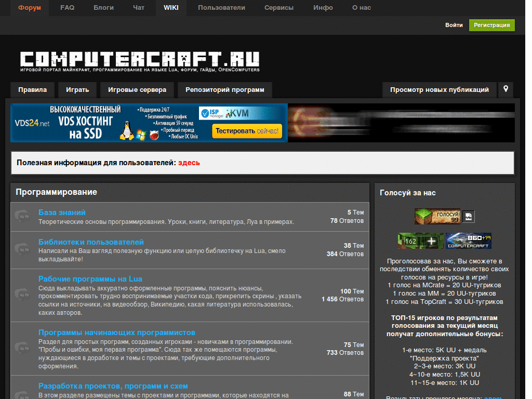Switch to the WIKI tab
The height and width of the screenshot is (399, 532).
click(171, 8)
